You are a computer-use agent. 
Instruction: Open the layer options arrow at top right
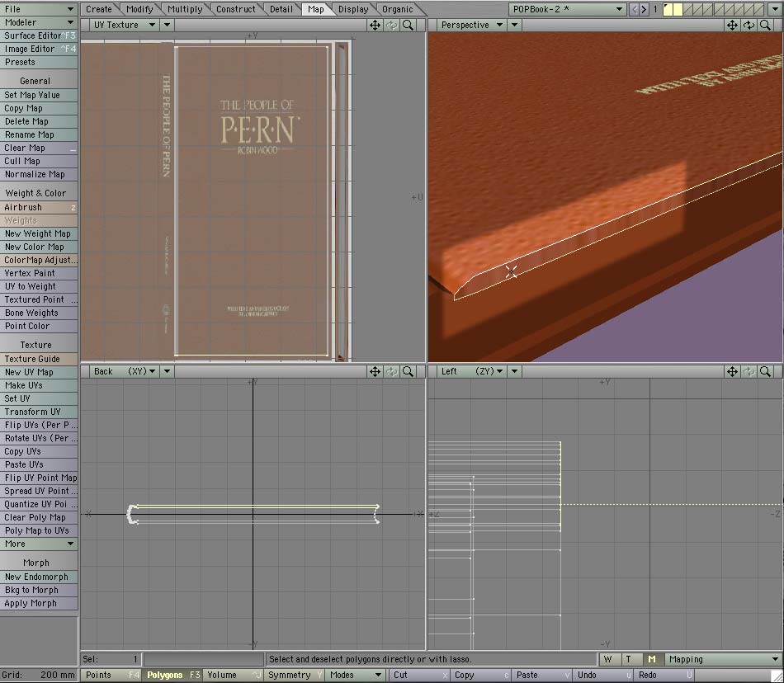click(774, 9)
